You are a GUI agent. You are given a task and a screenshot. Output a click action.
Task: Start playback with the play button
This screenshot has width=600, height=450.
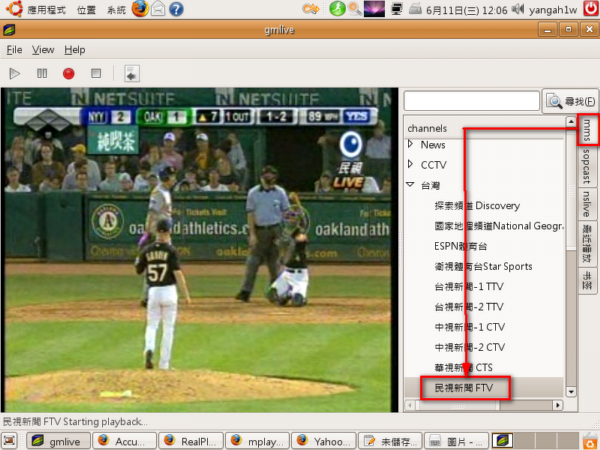[x=15, y=73]
